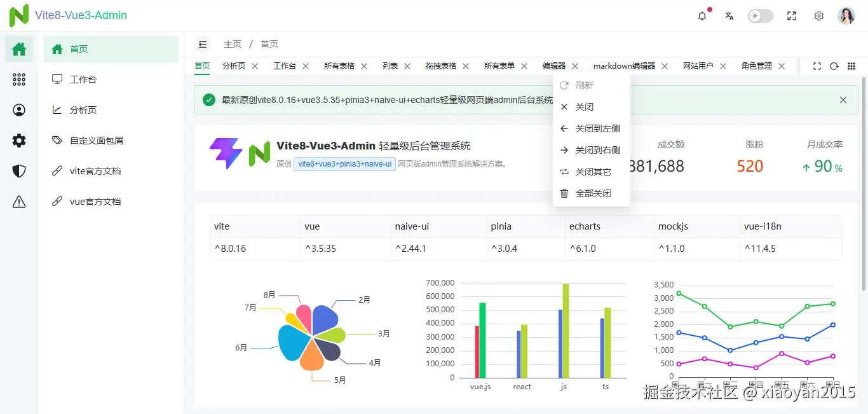This screenshot has width=868, height=414.
Task: Close the 工作台 tab
Action: coord(306,66)
